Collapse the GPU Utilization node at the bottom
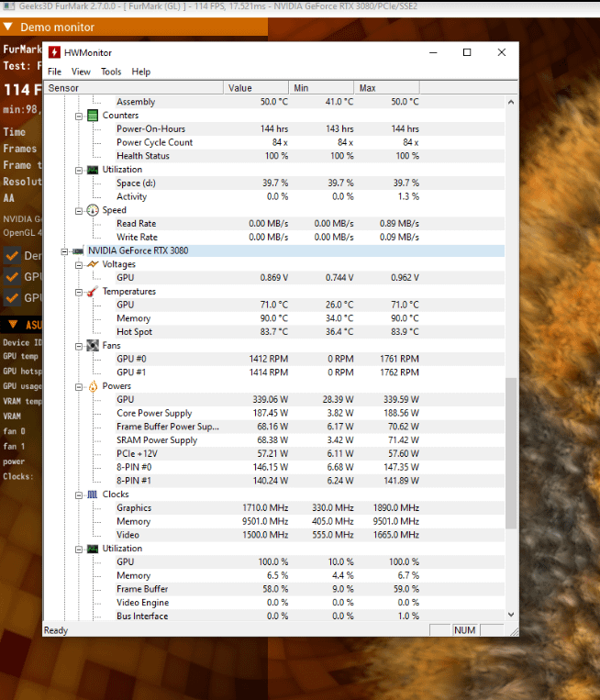 [79, 550]
